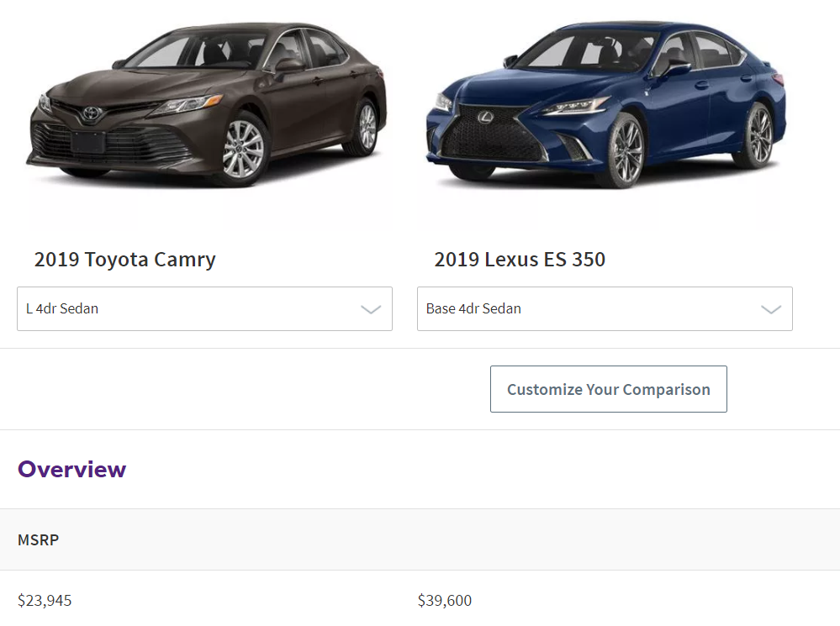Click the chevron arrow beside L 4dr Sedan
This screenshot has width=840, height=626.
tap(371, 309)
